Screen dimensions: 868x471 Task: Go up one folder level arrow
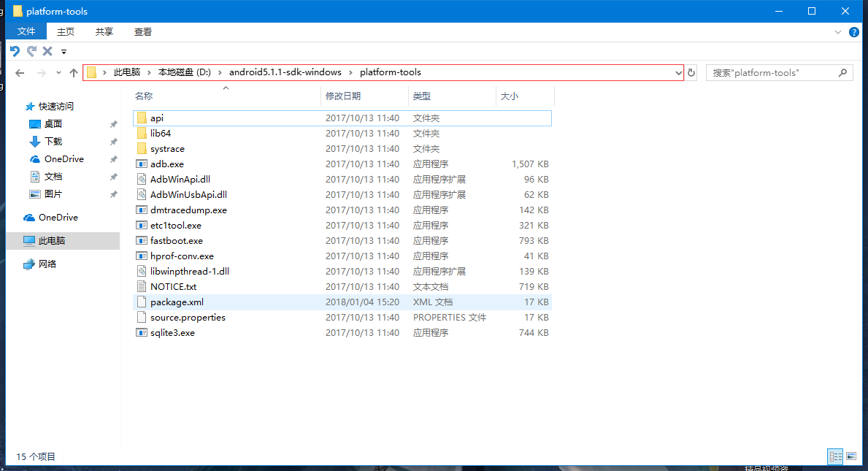click(74, 72)
